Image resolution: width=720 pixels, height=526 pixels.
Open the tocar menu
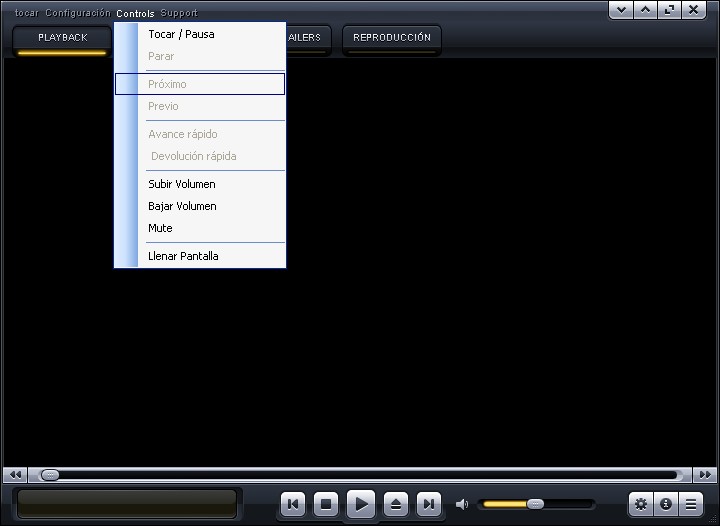[x=27, y=13]
